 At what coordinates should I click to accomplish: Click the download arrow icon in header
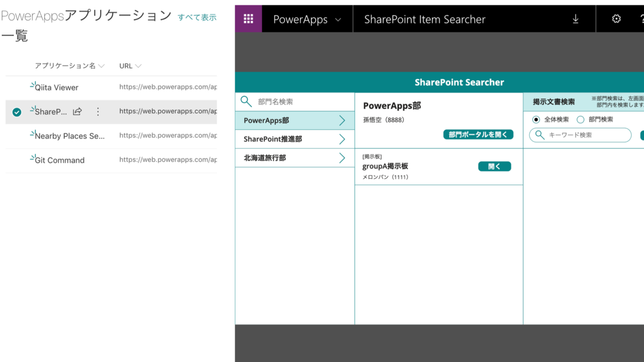coord(575,19)
